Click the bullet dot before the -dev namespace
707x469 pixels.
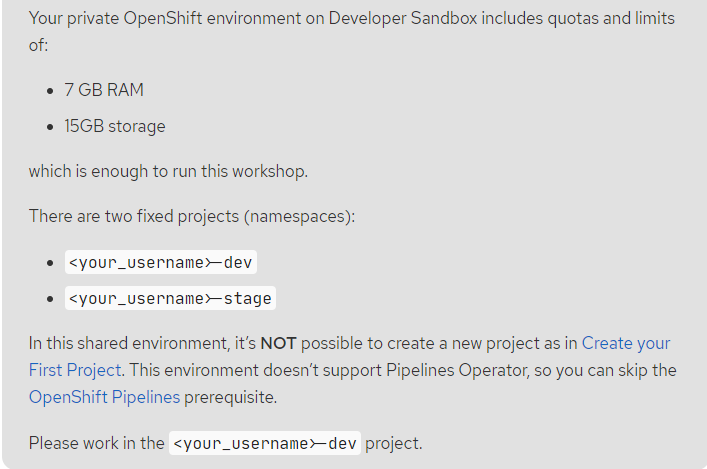click(x=50, y=263)
